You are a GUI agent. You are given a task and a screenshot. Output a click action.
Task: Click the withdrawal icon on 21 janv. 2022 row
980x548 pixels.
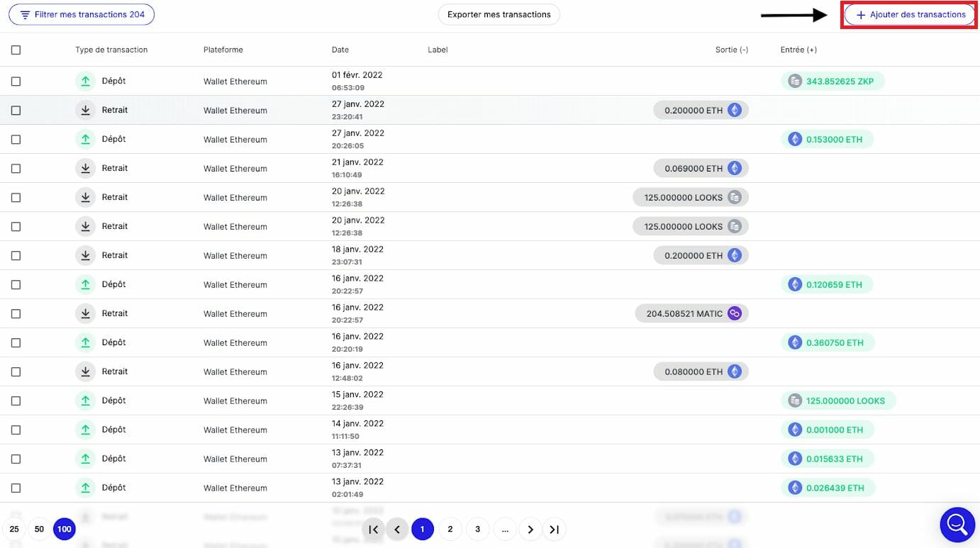tap(85, 168)
